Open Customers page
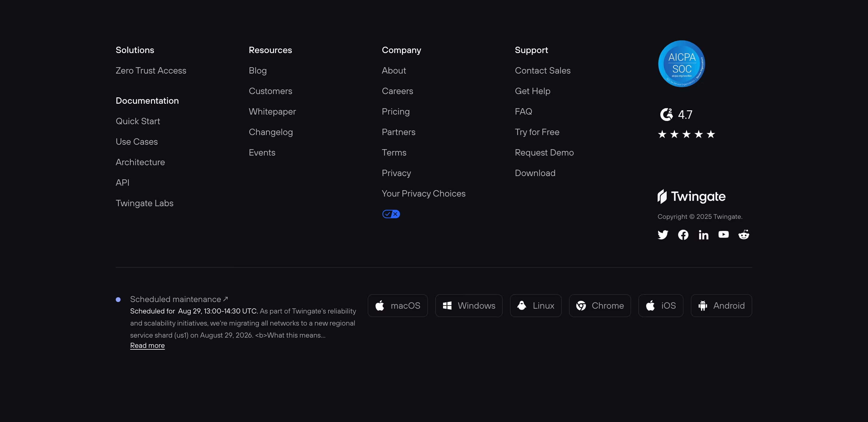 (270, 91)
